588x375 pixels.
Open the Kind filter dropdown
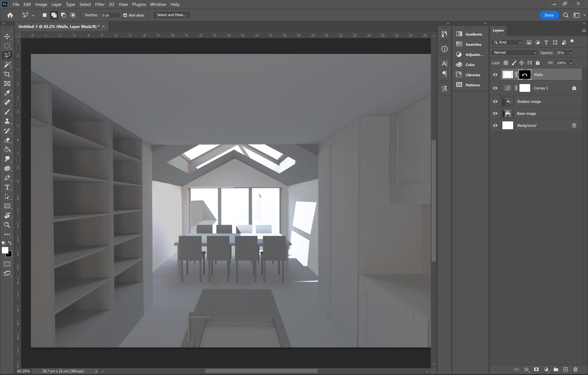coord(507,43)
